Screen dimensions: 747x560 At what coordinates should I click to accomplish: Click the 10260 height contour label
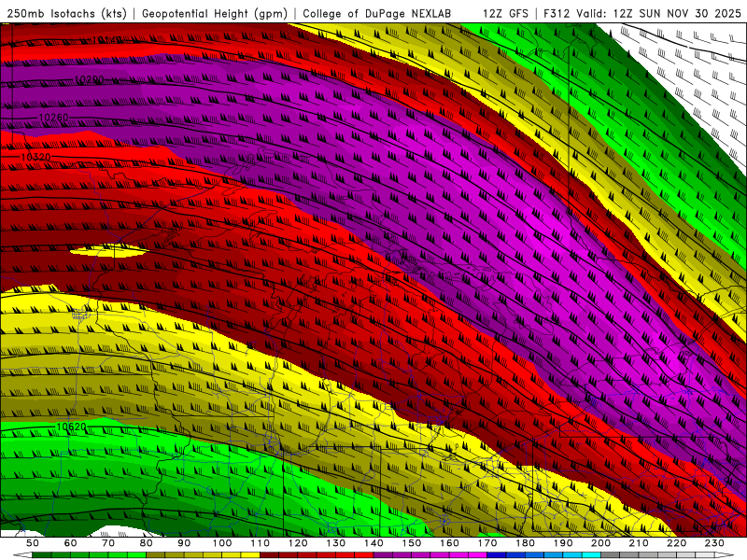click(x=53, y=118)
